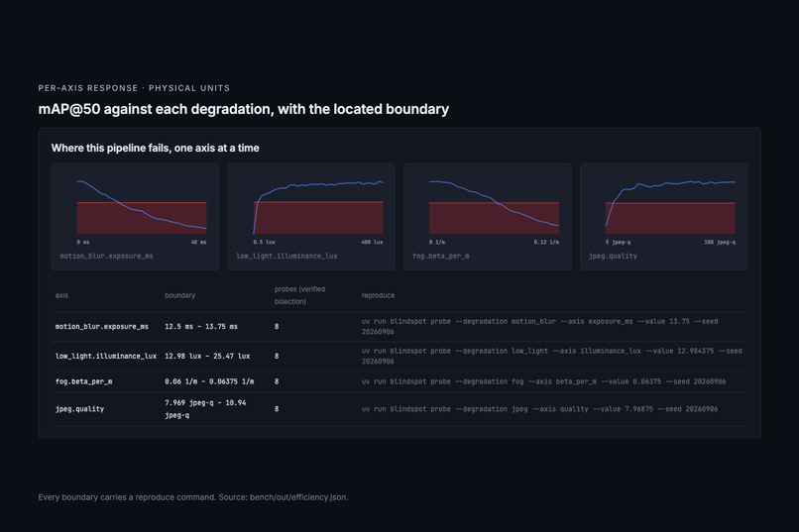The height and width of the screenshot is (532, 799).
Task: Click the probes count in the low_light row
Action: pyautogui.click(x=277, y=356)
